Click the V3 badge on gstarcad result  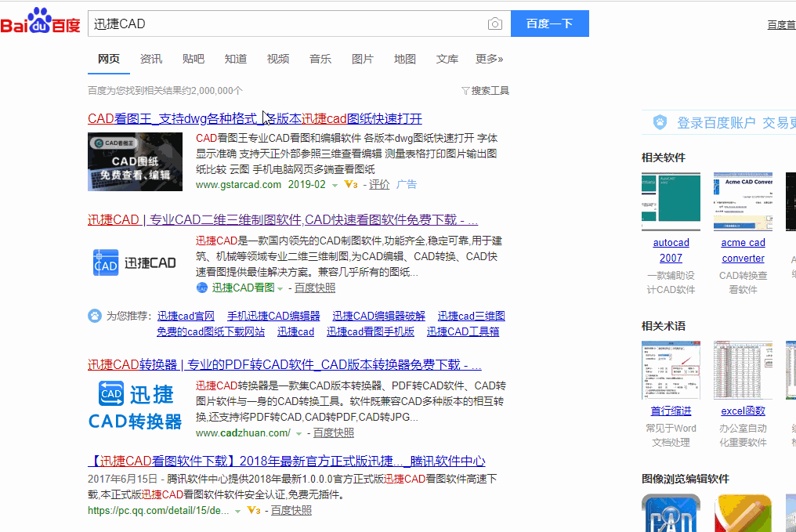[351, 184]
